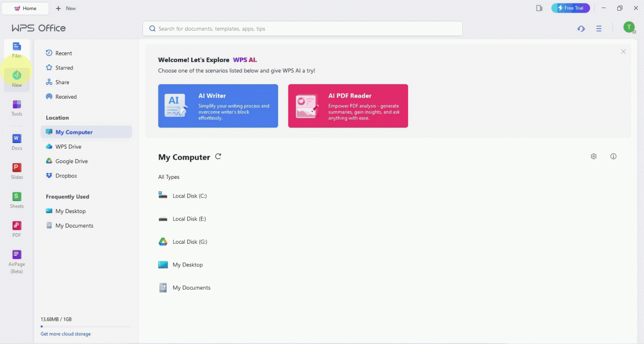Open My Documents under Frequently Used

tap(86, 226)
